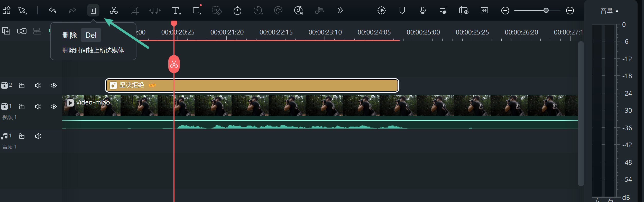Add a new track
This screenshot has height=202, width=644.
[x=6, y=31]
